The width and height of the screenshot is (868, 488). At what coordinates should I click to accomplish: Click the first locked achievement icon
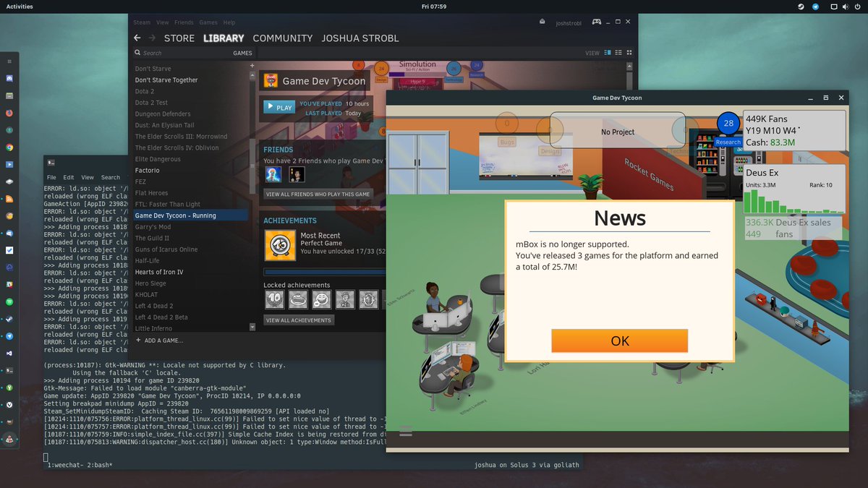[273, 299]
